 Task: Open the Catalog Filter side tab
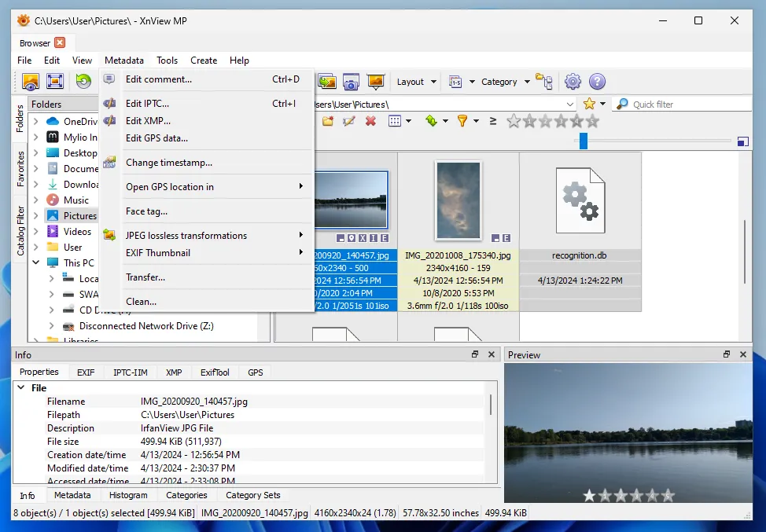click(x=20, y=231)
